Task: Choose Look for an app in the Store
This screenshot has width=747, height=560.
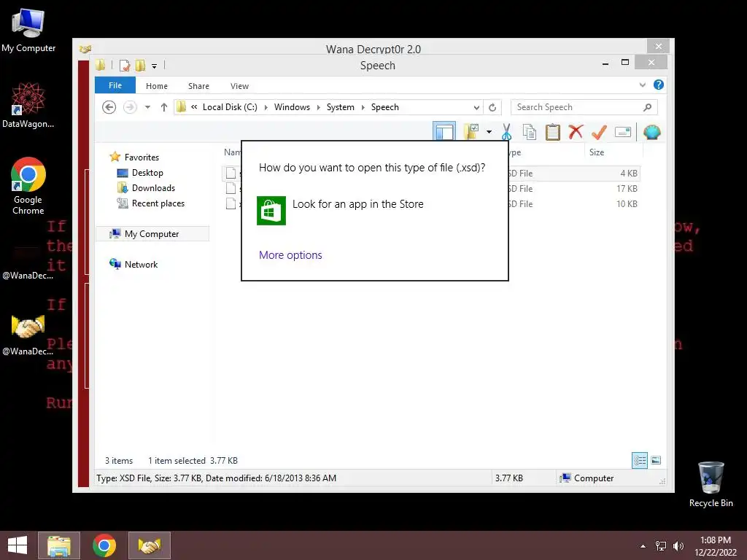Action: (357, 204)
